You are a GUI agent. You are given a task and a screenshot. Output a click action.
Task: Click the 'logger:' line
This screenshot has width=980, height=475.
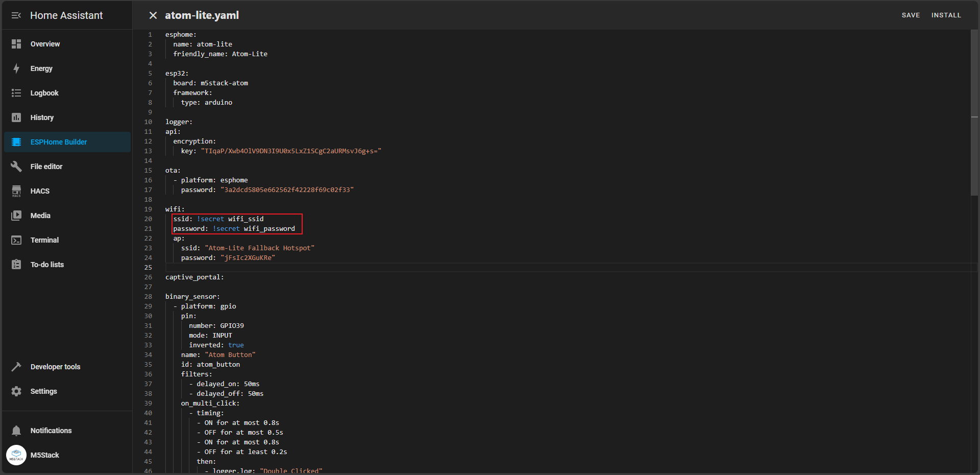[x=179, y=122]
